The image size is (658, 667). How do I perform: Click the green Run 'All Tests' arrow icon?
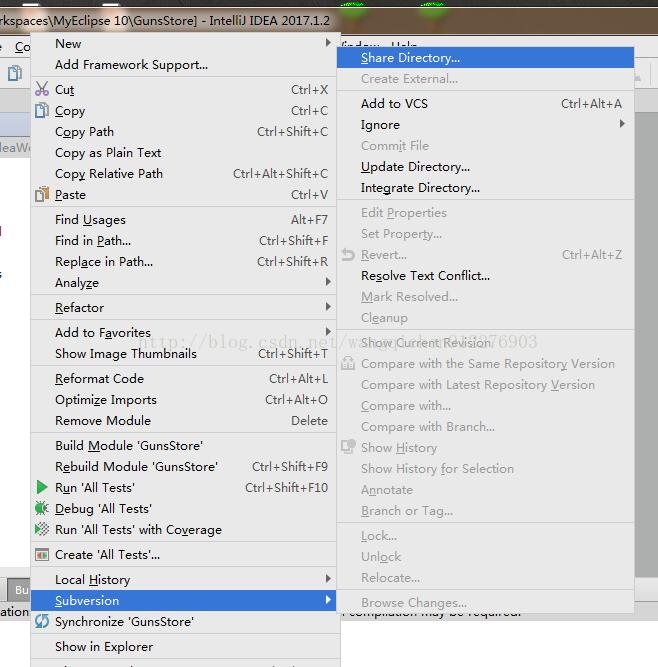click(42, 487)
